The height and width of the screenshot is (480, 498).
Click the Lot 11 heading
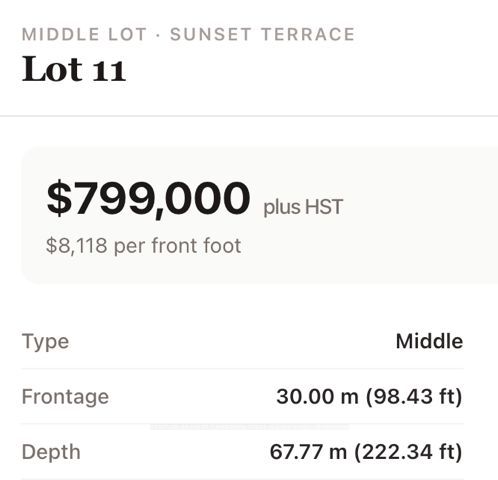[74, 69]
